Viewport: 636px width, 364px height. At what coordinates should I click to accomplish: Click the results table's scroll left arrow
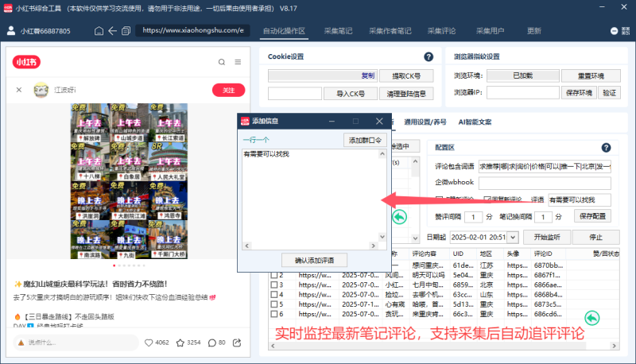pos(273,346)
